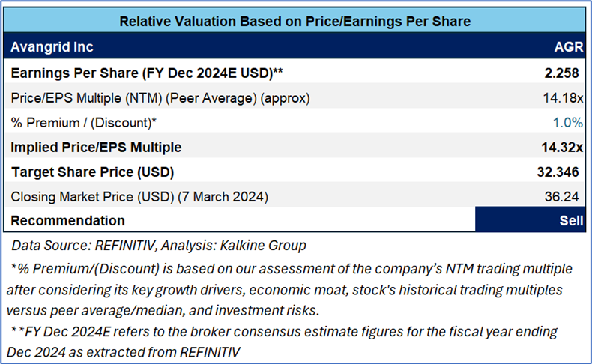Screen dimensions: 592x364
Task: Select the Recommendation row label
Action: pos(68,221)
